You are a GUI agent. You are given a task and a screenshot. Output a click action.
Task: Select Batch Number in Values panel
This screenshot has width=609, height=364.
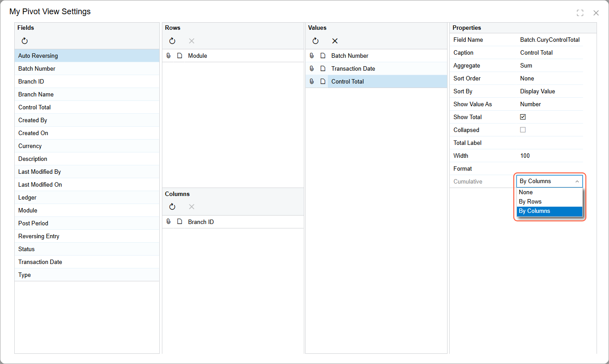click(387, 56)
